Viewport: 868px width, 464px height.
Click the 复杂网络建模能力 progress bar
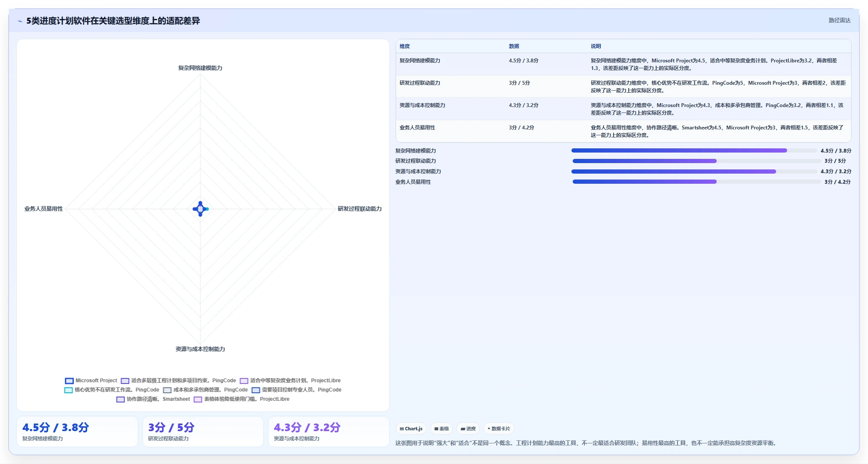coord(694,150)
